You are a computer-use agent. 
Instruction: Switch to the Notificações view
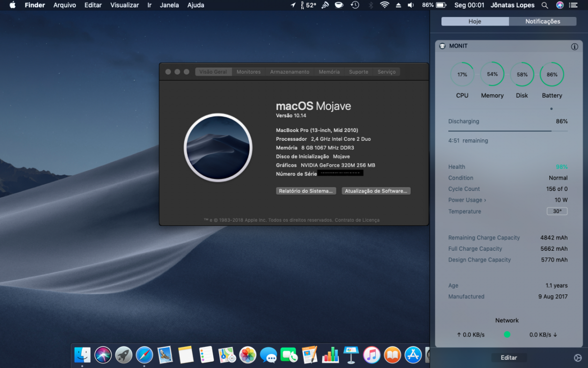point(542,21)
